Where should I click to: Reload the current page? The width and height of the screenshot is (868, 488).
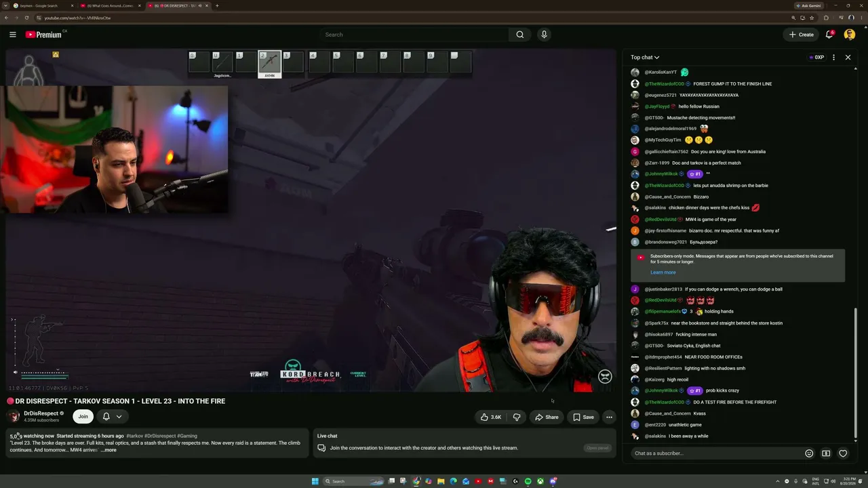pos(26,18)
